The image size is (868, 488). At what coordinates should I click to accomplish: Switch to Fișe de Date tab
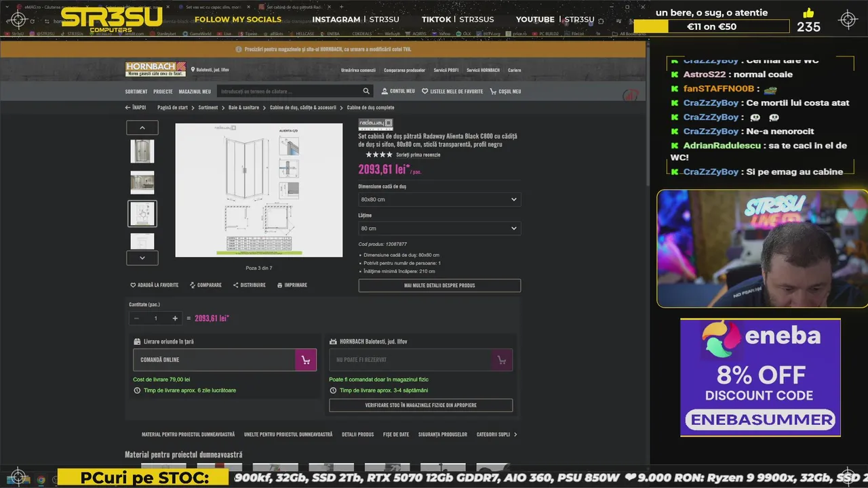396,434
